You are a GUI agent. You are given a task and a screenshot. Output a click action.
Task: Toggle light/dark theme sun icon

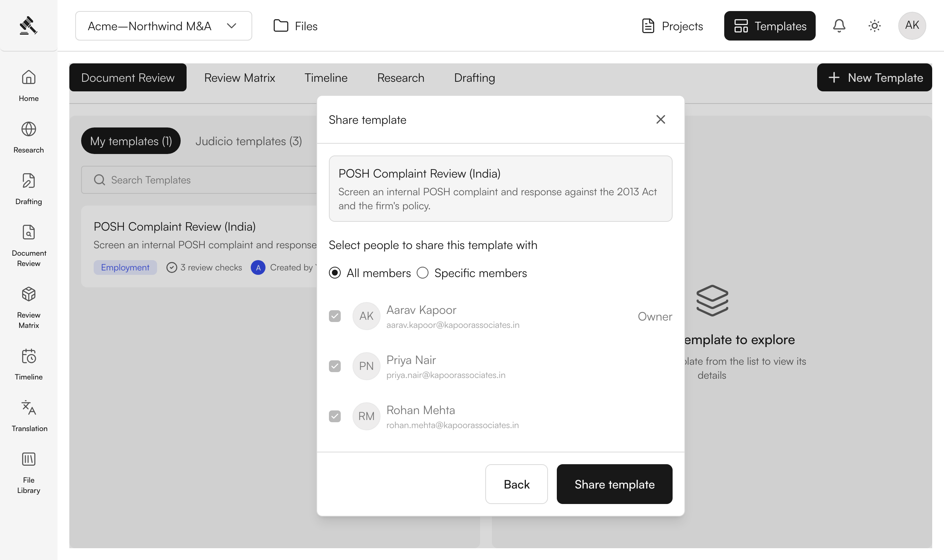pyautogui.click(x=874, y=26)
